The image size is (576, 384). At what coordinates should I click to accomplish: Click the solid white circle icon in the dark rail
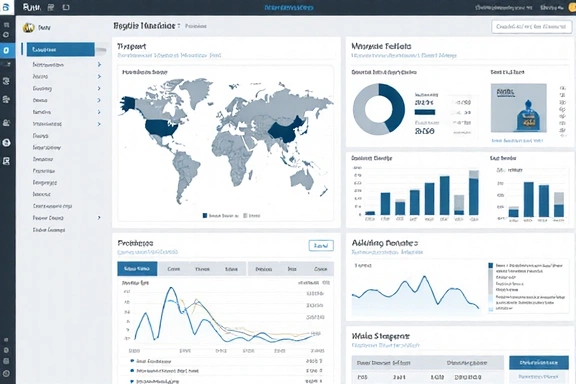click(x=6, y=143)
